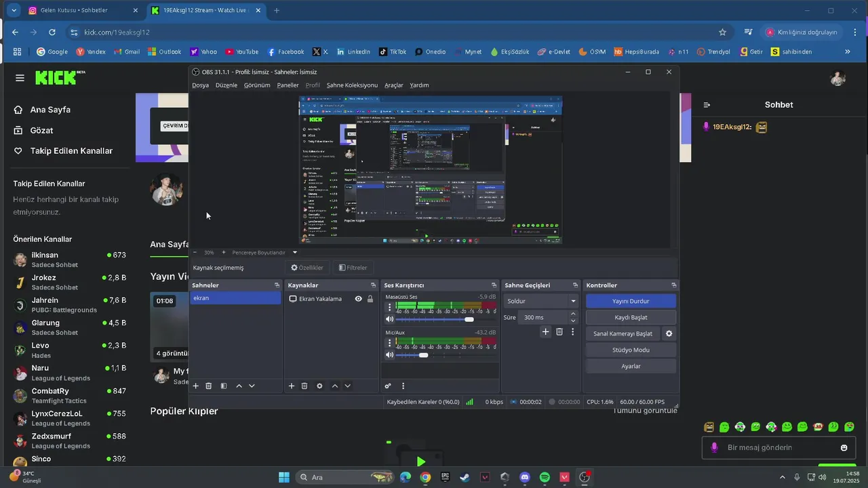Screen dimensions: 868x488
Task: Open Mic/Aux options three-dot menu
Action: coord(389,343)
